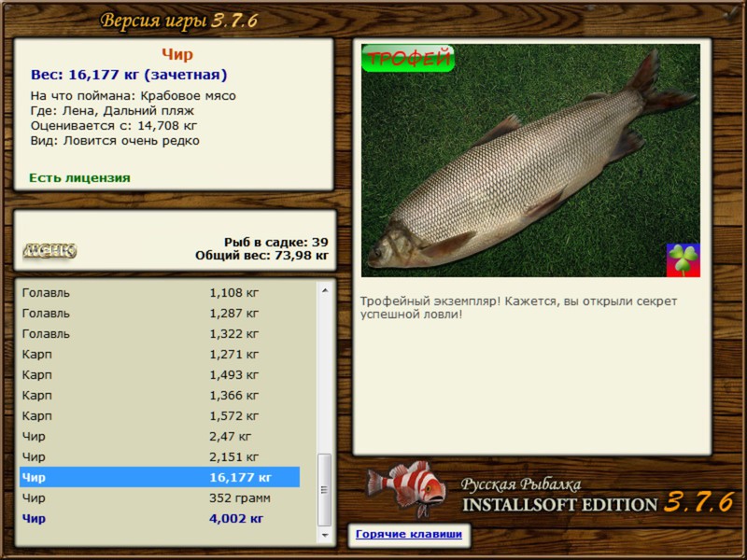Click Русская Рыбалка logo text
Image resolution: width=747 pixels, height=560 pixels.
[x=521, y=484]
